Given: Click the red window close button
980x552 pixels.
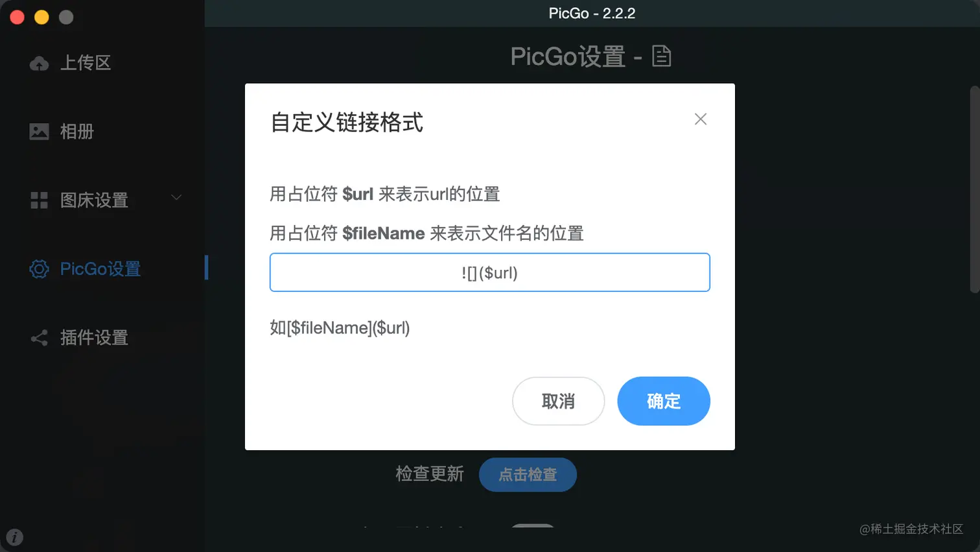Looking at the screenshot, I should (17, 18).
